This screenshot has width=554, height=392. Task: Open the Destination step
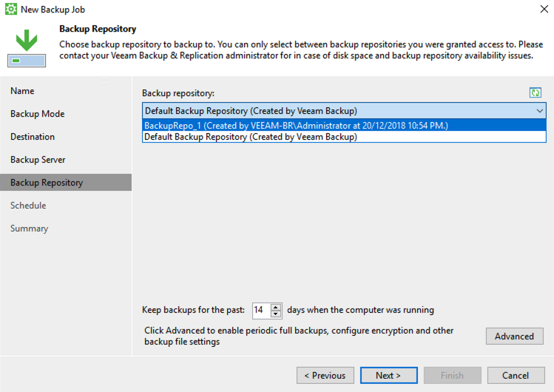point(33,137)
